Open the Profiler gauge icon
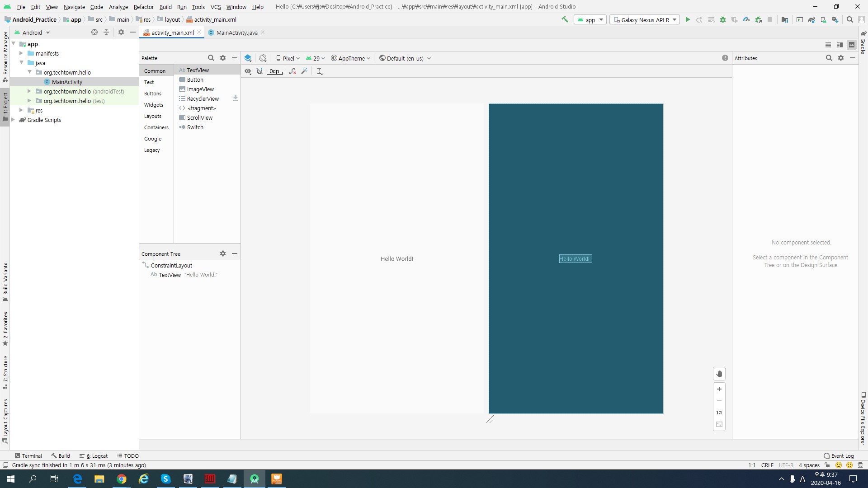Image resolution: width=868 pixels, height=488 pixels. 746,19
